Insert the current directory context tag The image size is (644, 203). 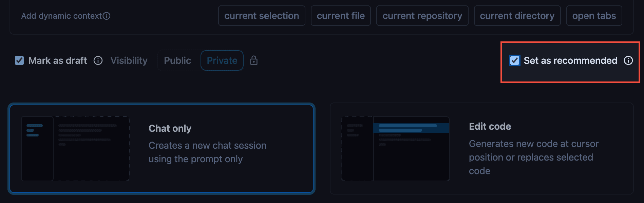517,16
